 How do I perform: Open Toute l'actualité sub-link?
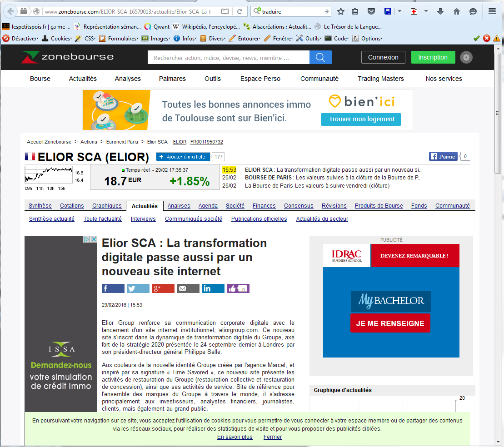(x=103, y=219)
